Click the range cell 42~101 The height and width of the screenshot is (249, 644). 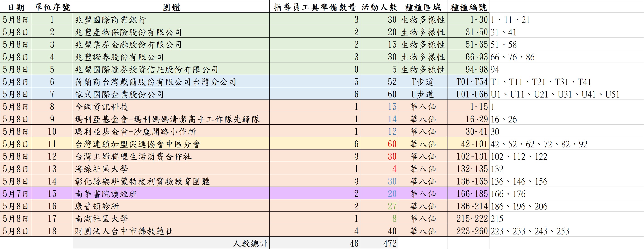(469, 144)
